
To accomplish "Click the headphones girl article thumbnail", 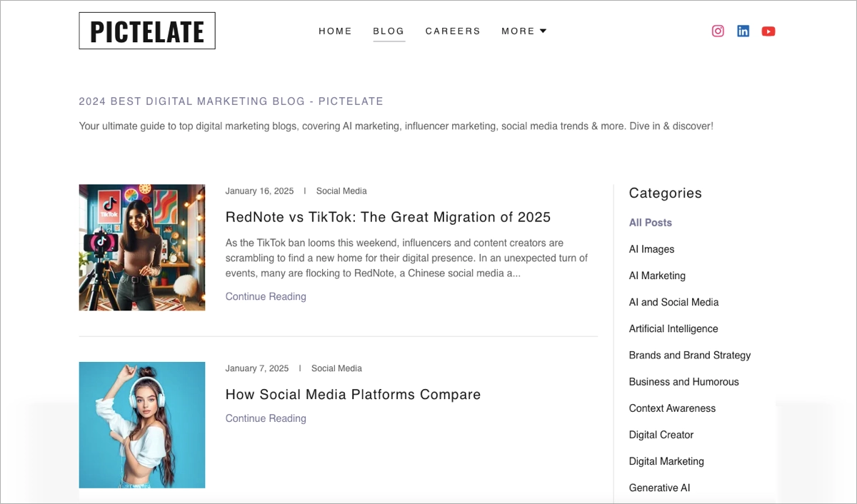I will (141, 425).
